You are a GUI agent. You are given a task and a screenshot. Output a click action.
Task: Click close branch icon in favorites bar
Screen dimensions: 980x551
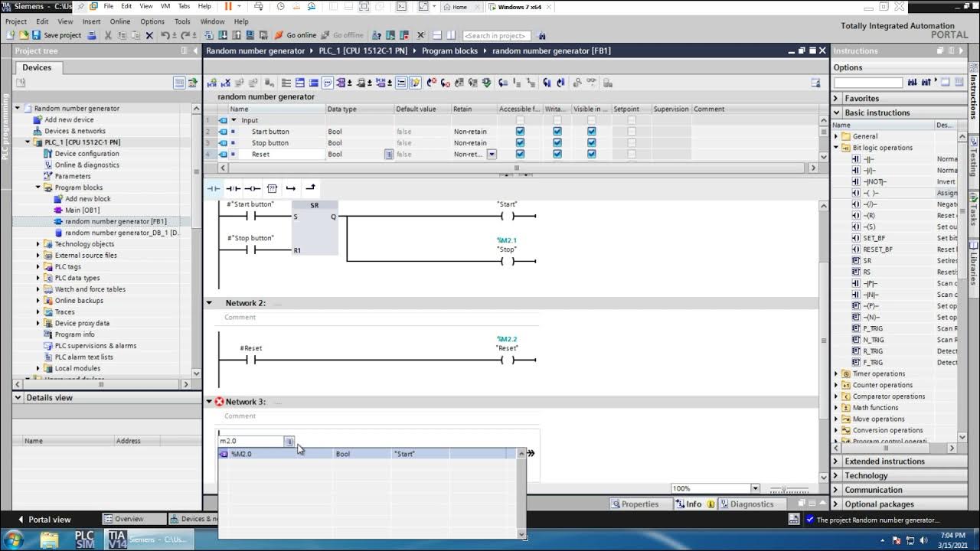(x=310, y=188)
